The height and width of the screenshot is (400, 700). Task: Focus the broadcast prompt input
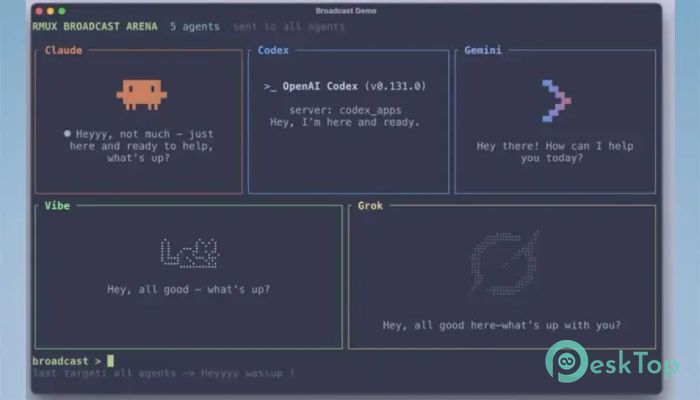(110, 361)
